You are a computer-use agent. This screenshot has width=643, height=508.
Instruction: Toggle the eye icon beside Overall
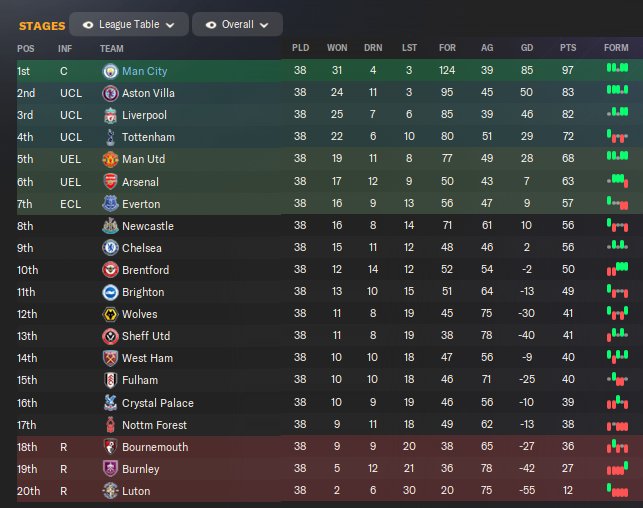pyautogui.click(x=212, y=24)
